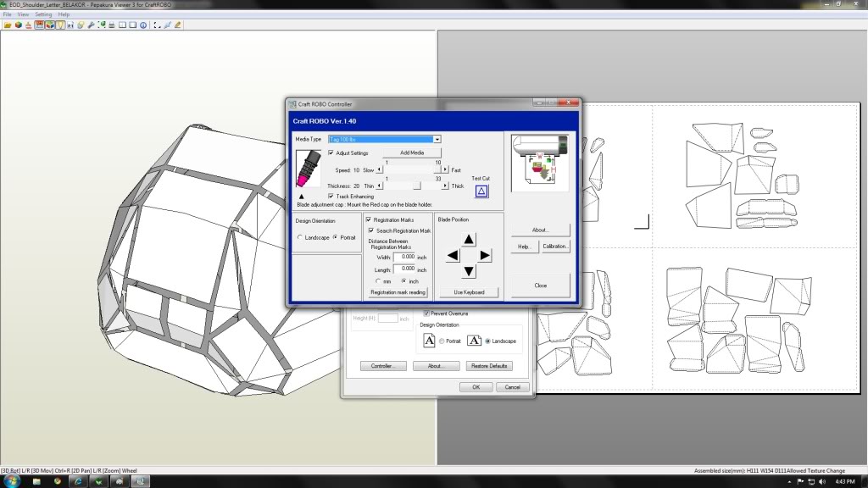Viewport: 868px width, 488px height.
Task: Click the yellow pencil toolbar icon
Action: [178, 25]
